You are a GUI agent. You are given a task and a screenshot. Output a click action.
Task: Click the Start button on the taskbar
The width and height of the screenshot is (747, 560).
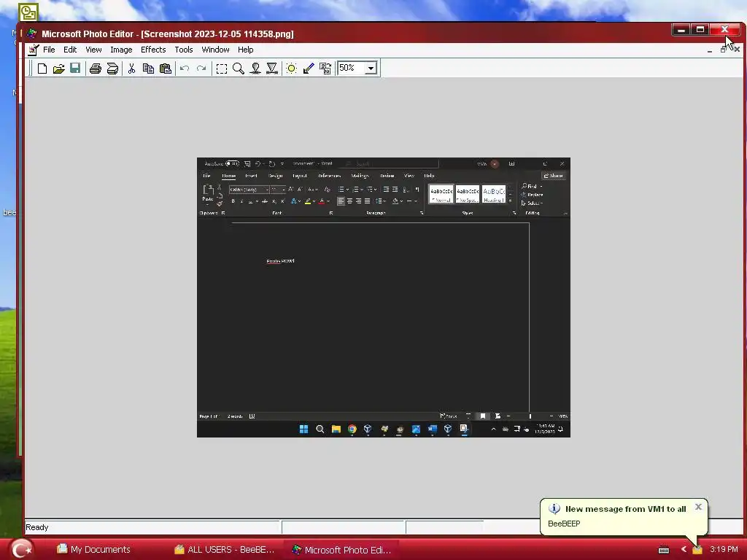(21, 550)
